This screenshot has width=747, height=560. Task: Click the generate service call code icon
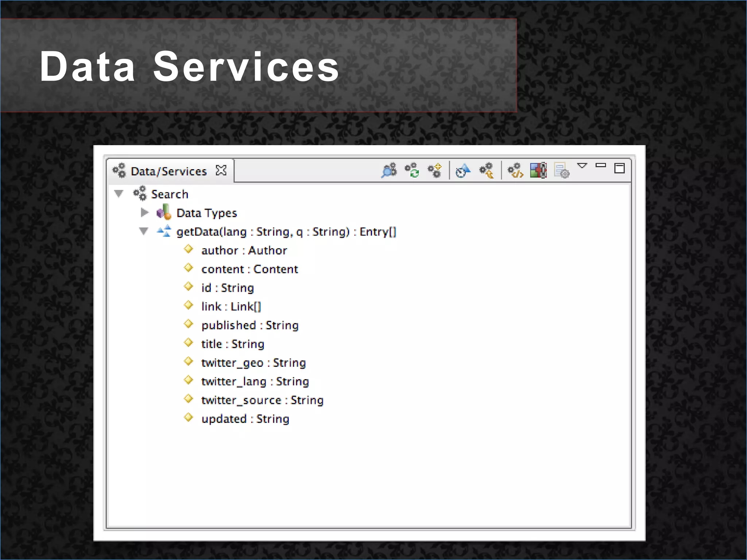click(x=515, y=170)
